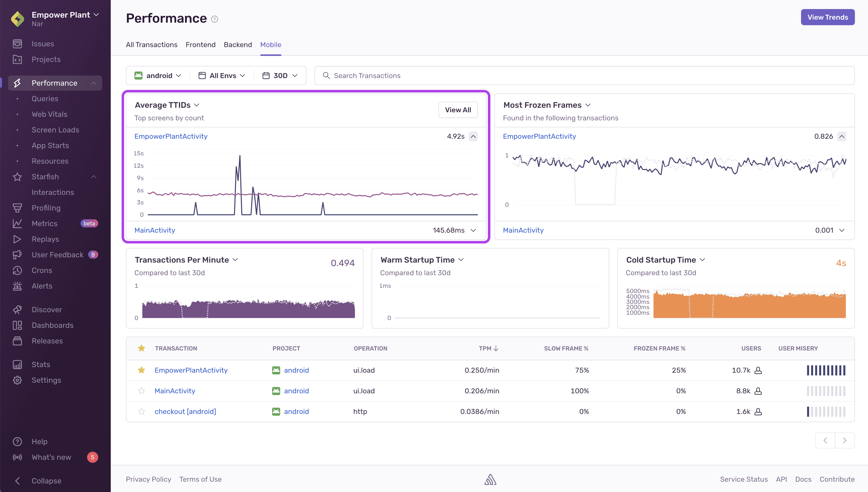Open the Issues panel from the sidebar
868x492 pixels.
43,44
